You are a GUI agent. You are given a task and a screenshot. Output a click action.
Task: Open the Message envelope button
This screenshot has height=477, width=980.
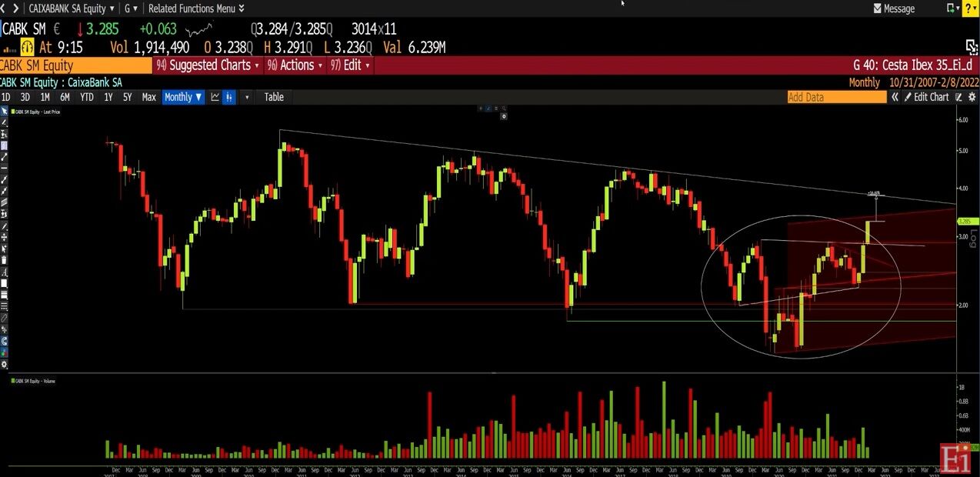(x=895, y=8)
